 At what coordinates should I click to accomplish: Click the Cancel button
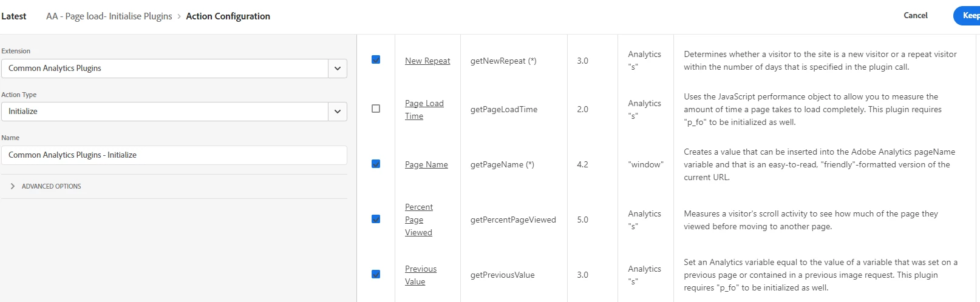tap(916, 16)
